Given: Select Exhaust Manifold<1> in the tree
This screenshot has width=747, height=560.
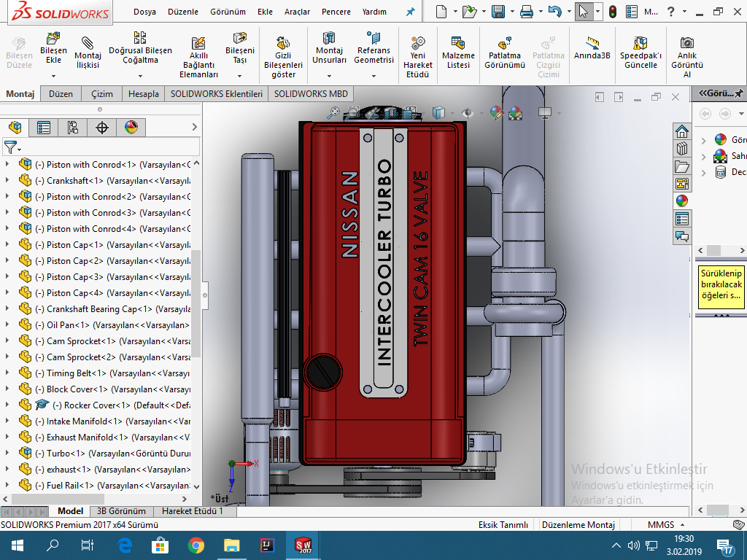Looking at the screenshot, I should click(104, 437).
